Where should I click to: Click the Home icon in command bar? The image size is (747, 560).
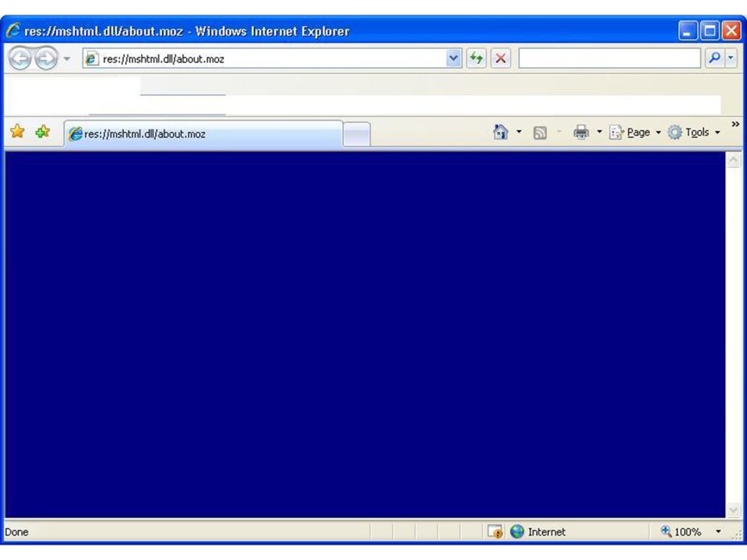coord(501,132)
